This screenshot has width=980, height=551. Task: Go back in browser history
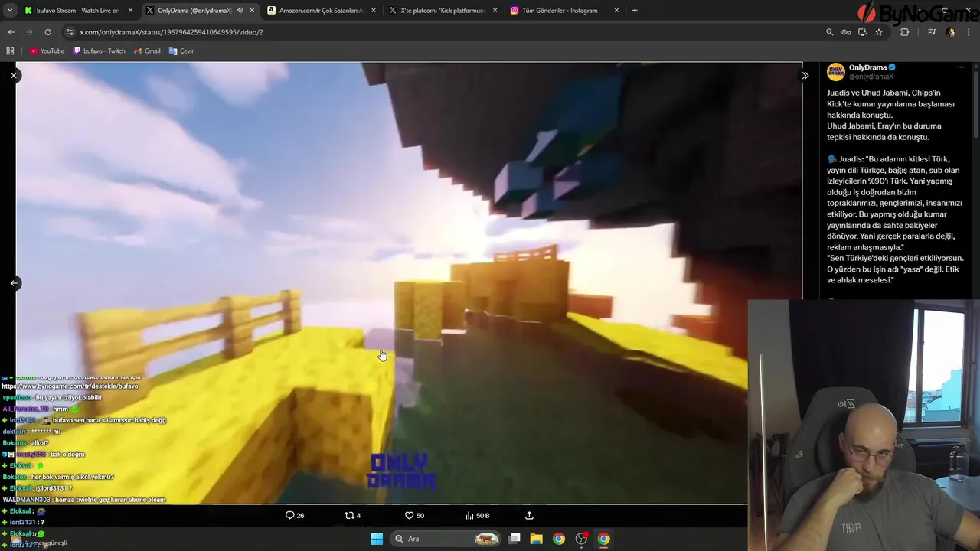[x=11, y=32]
